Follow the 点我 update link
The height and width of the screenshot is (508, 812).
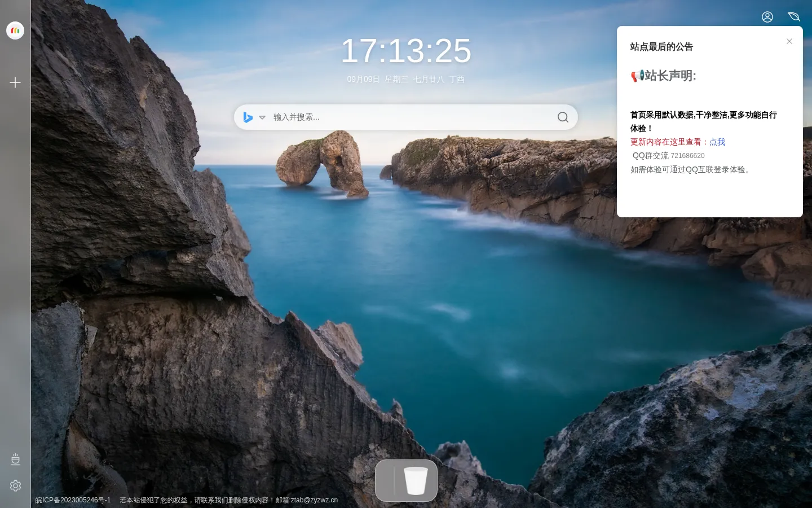coord(717,142)
